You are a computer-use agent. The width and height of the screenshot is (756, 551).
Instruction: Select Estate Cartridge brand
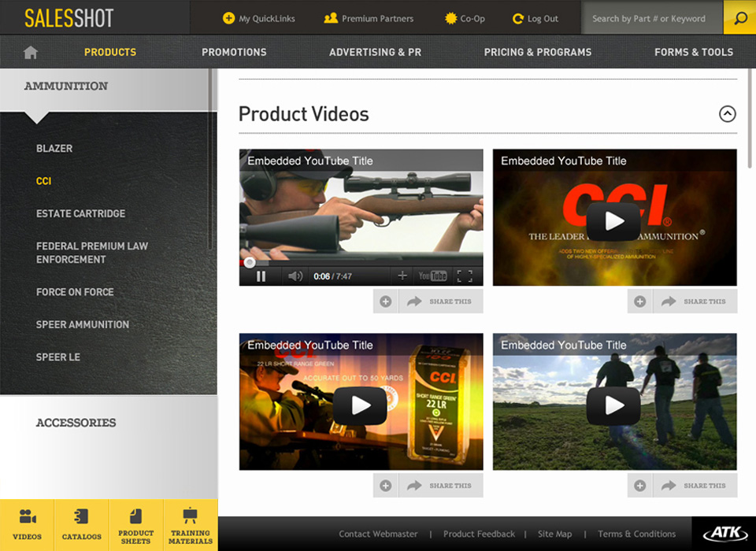click(x=80, y=213)
